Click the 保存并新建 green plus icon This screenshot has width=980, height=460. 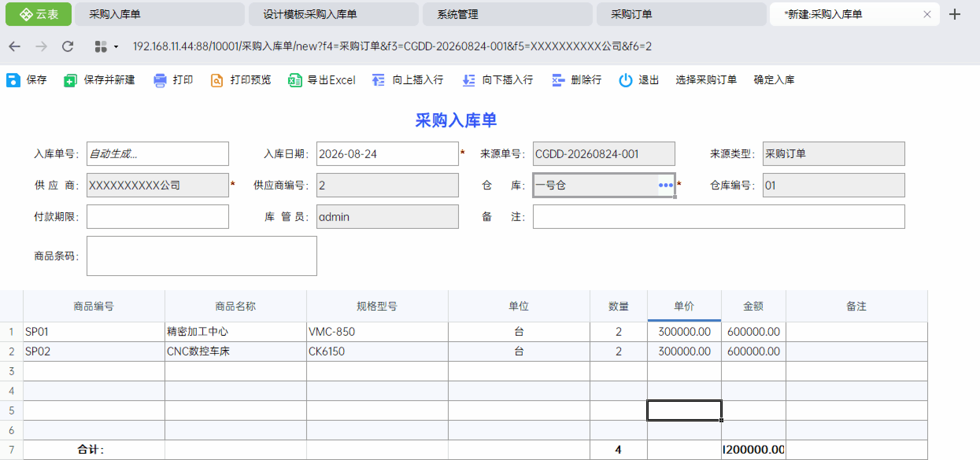(x=70, y=80)
